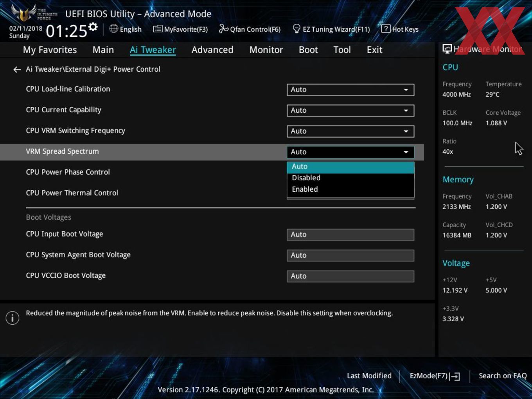The image size is (532, 399).
Task: Select the Ai Tweaker tab
Action: click(x=153, y=50)
